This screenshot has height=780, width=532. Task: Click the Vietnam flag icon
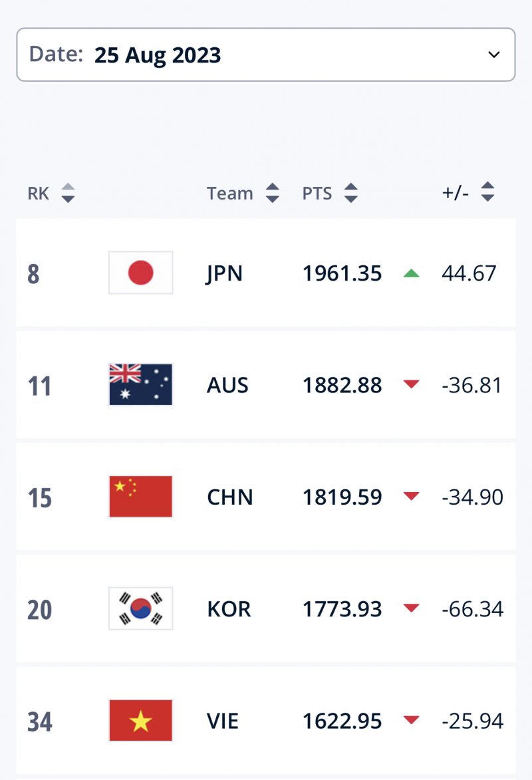tap(140, 720)
